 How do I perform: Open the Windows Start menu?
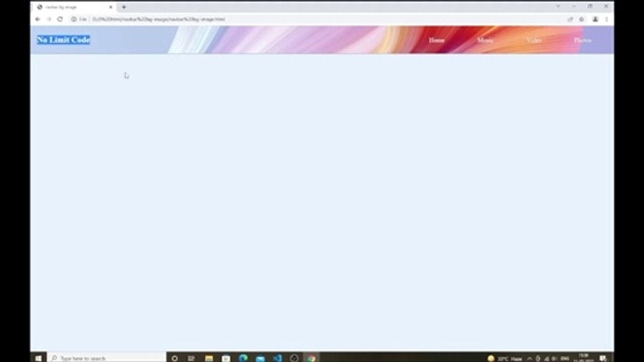click(38, 358)
